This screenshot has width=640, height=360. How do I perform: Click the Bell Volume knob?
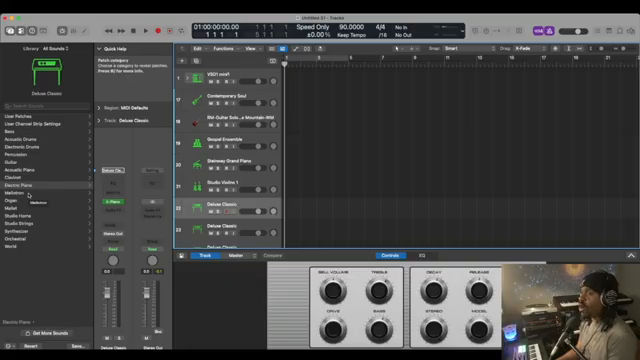[333, 291]
